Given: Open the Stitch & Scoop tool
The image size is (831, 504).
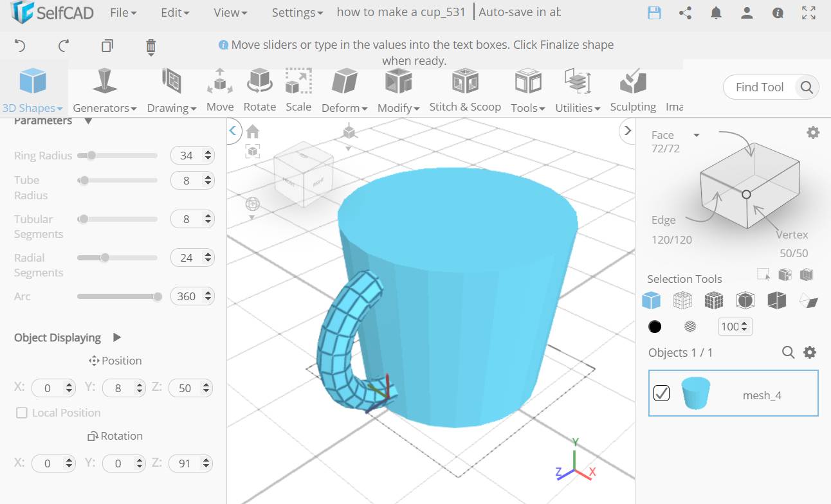Looking at the screenshot, I should 465,90.
